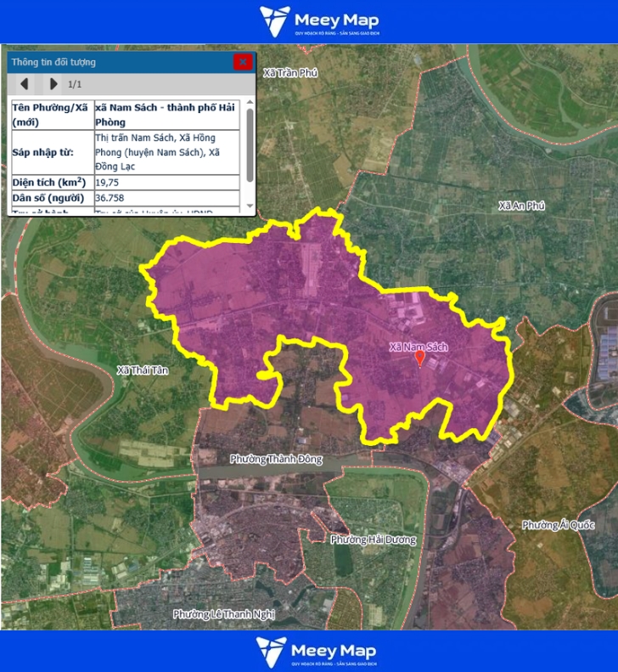Click the red location pin marker
618x672 pixels.
(419, 359)
